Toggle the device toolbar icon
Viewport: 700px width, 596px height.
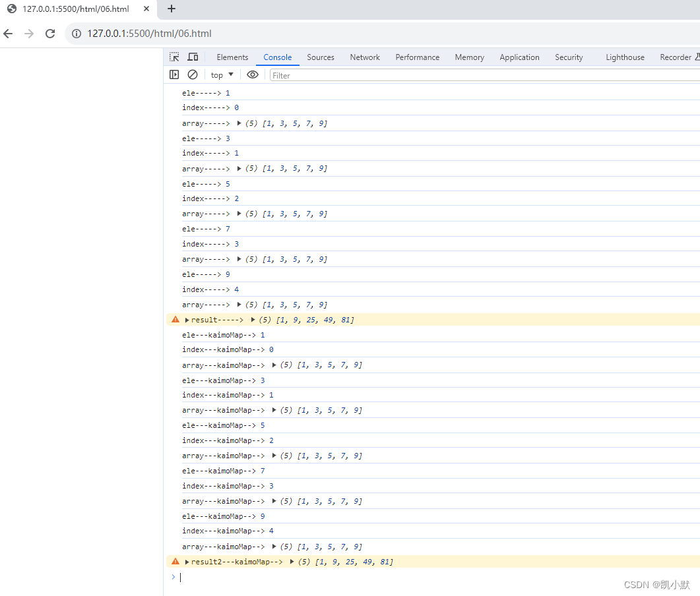pyautogui.click(x=193, y=57)
